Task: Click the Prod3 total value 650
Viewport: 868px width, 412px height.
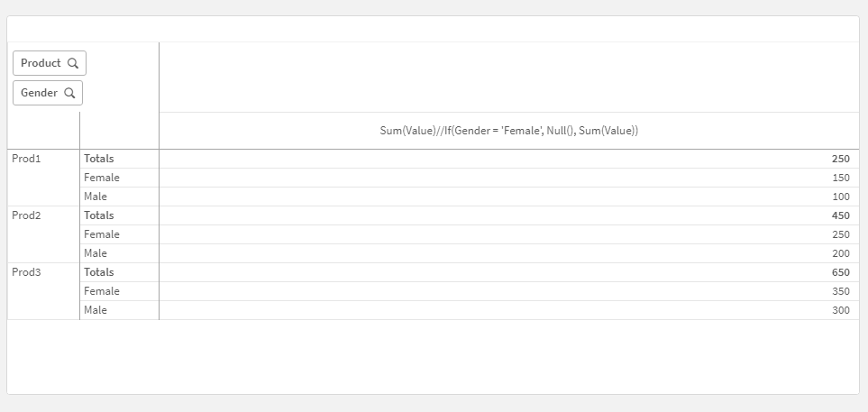Action: point(841,272)
